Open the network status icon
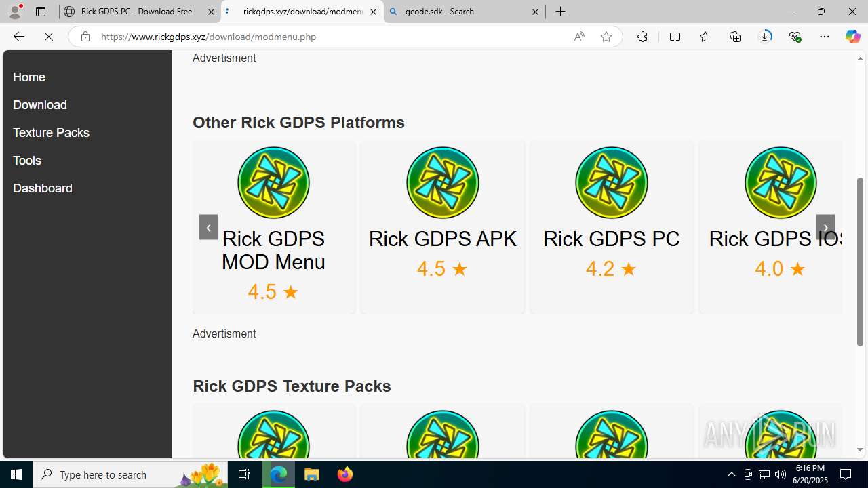Screen dimensions: 868x488 pos(764,474)
